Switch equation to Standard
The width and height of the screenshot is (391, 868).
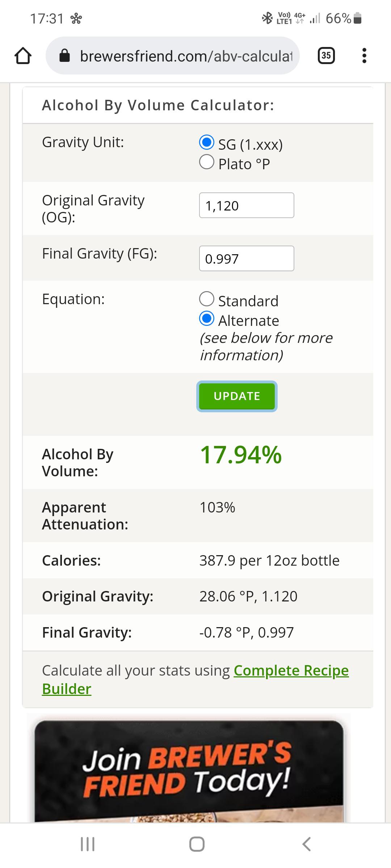pos(207,299)
